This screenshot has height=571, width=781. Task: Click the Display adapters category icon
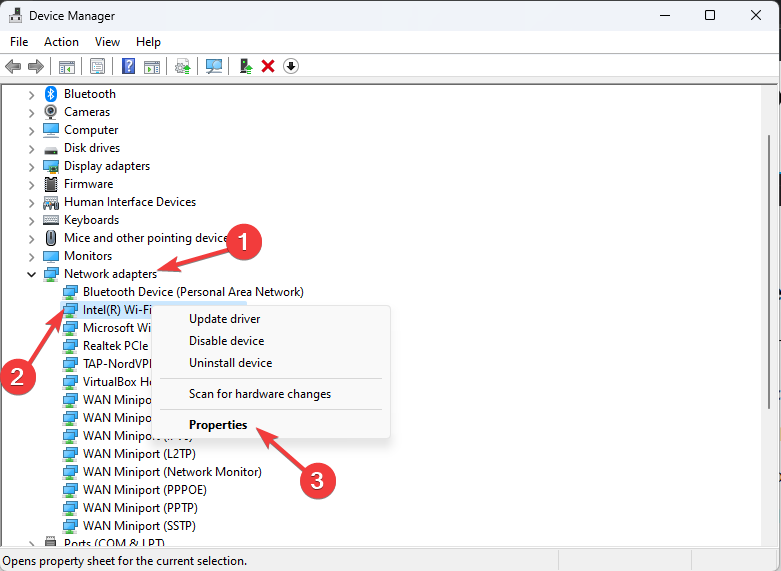tap(51, 166)
